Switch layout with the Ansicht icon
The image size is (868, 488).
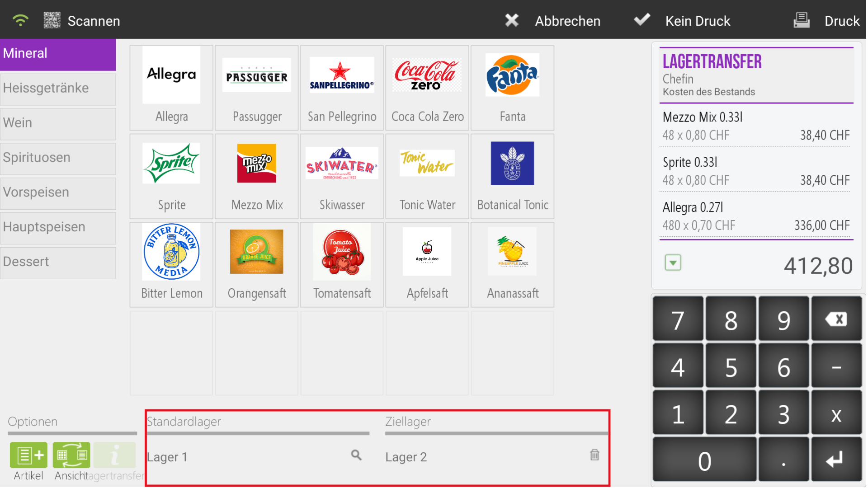[x=71, y=455]
